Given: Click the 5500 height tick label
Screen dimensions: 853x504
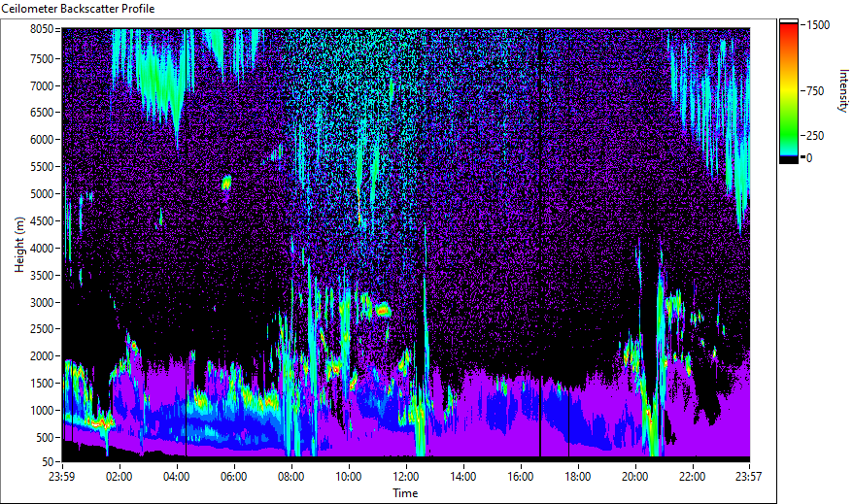Looking at the screenshot, I should pos(42,167).
